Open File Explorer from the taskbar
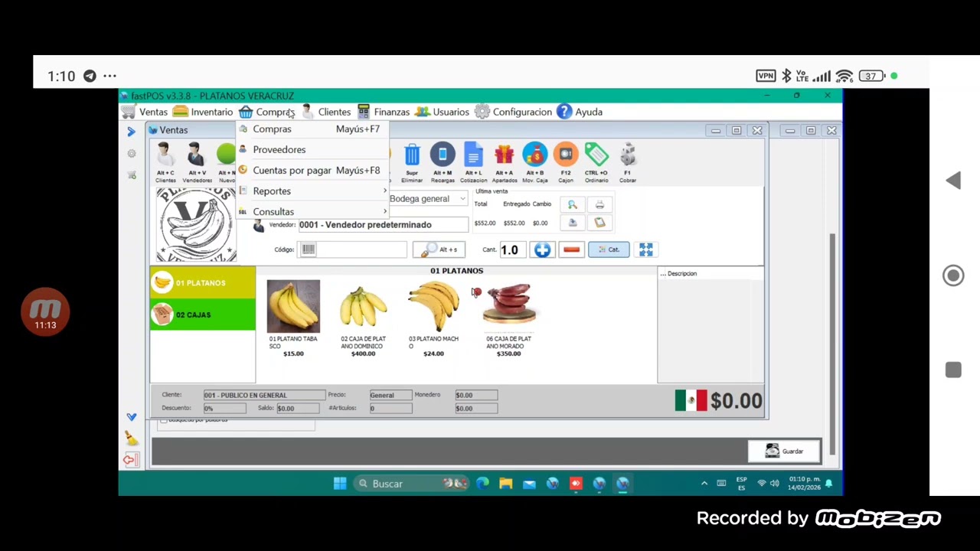 (505, 484)
